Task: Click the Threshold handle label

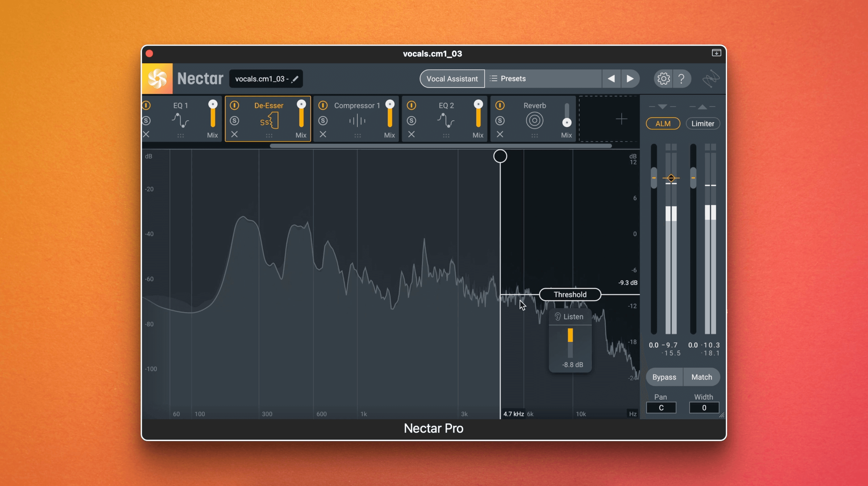Action: pyautogui.click(x=570, y=294)
